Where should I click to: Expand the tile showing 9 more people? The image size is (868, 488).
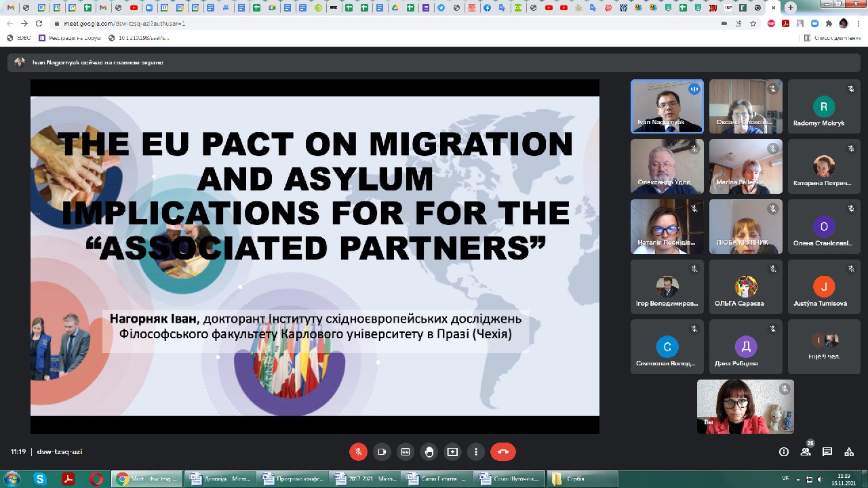(824, 346)
